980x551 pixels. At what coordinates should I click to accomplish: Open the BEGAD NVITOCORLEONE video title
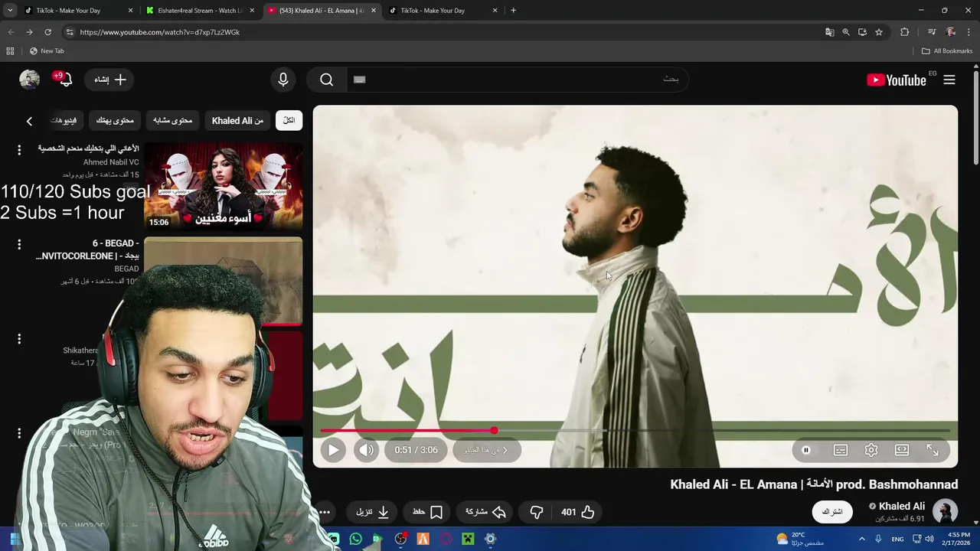coord(87,249)
